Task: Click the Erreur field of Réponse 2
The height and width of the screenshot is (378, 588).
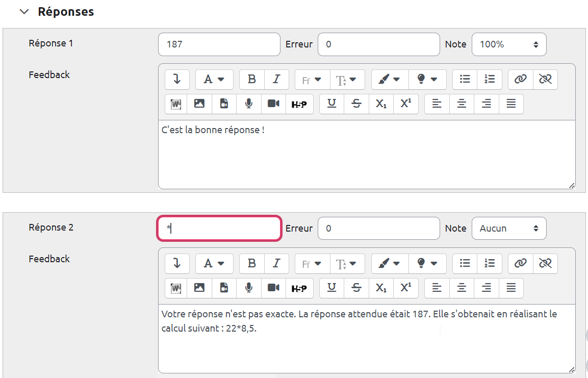Action: click(378, 229)
